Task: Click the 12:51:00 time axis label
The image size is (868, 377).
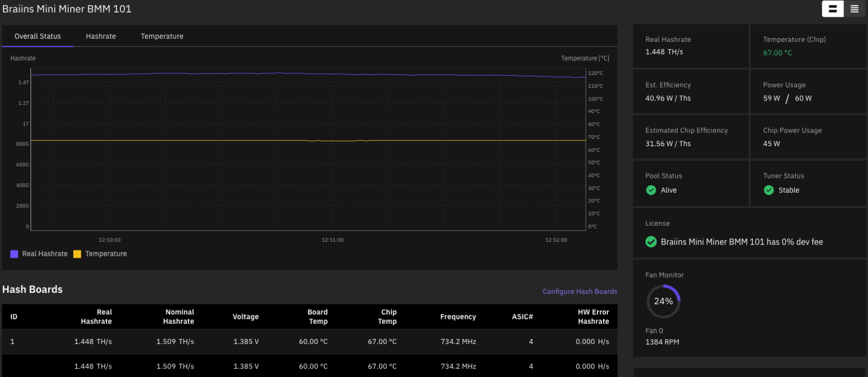Action: tap(332, 240)
